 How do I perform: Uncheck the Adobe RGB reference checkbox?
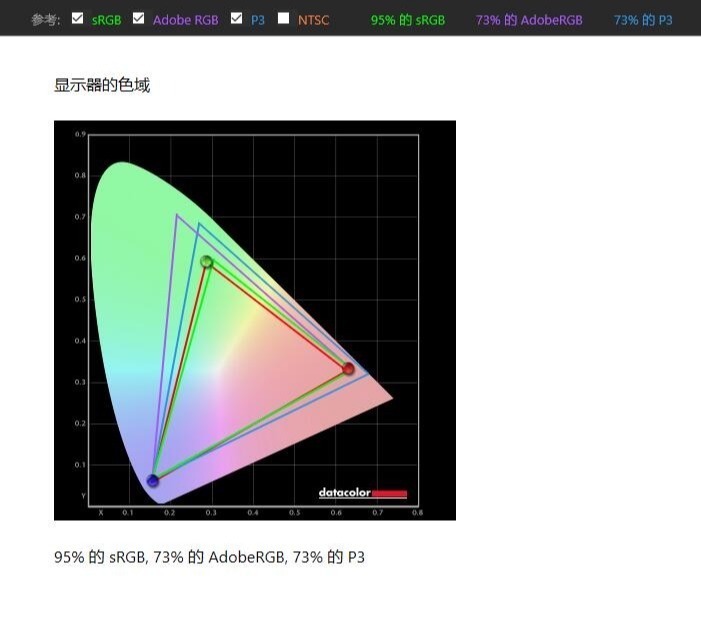click(139, 18)
